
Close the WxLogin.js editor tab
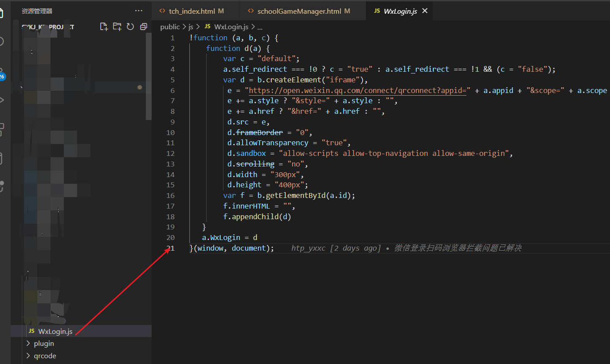425,11
